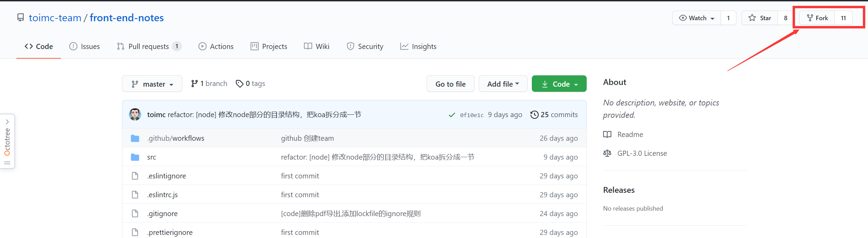The width and height of the screenshot is (868, 238).
Task: Open the Security tab
Action: (365, 46)
